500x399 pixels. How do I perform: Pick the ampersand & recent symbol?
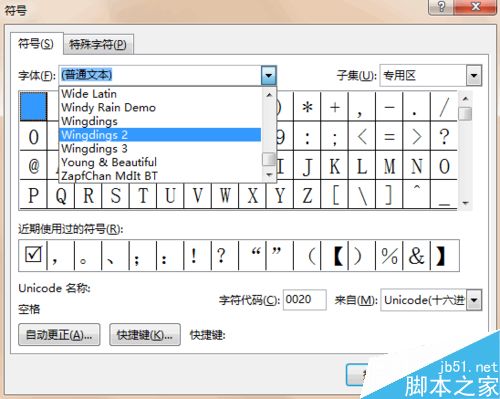click(x=417, y=255)
